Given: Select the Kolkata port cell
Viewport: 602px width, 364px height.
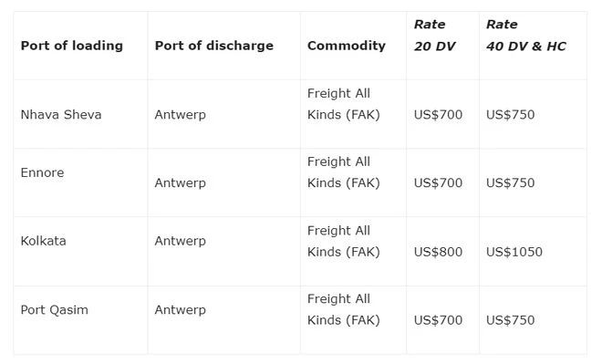Looking at the screenshot, I should point(44,241).
